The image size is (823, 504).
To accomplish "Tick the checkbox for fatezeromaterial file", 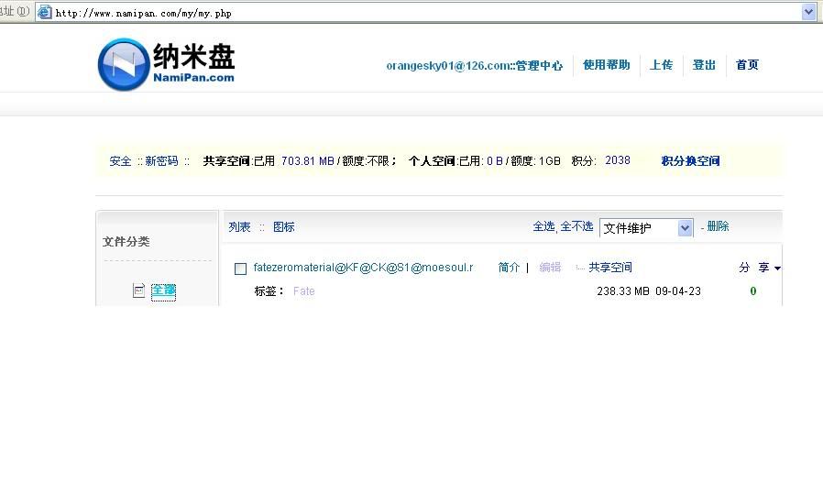I will (x=240, y=268).
